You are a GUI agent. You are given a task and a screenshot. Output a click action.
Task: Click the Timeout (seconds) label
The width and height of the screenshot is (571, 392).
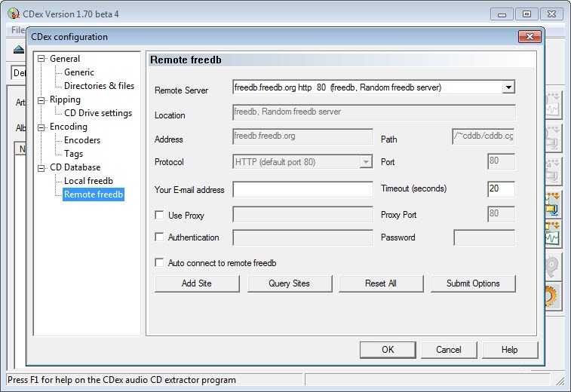[x=413, y=188]
